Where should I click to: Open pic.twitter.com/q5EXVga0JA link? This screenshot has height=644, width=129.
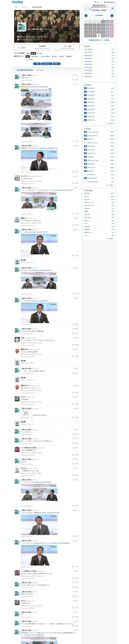click(39, 87)
